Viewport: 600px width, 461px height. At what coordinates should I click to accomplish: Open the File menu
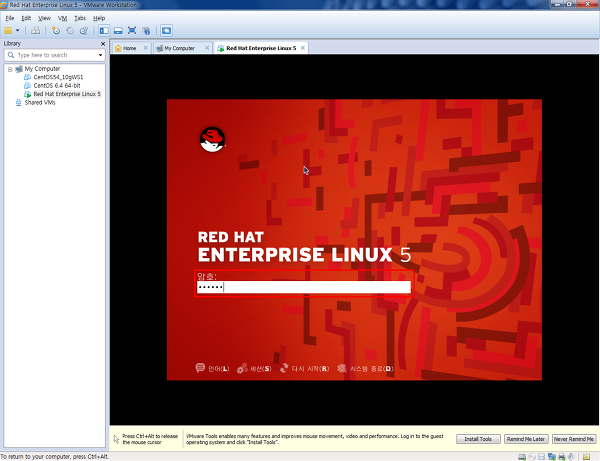pos(10,18)
